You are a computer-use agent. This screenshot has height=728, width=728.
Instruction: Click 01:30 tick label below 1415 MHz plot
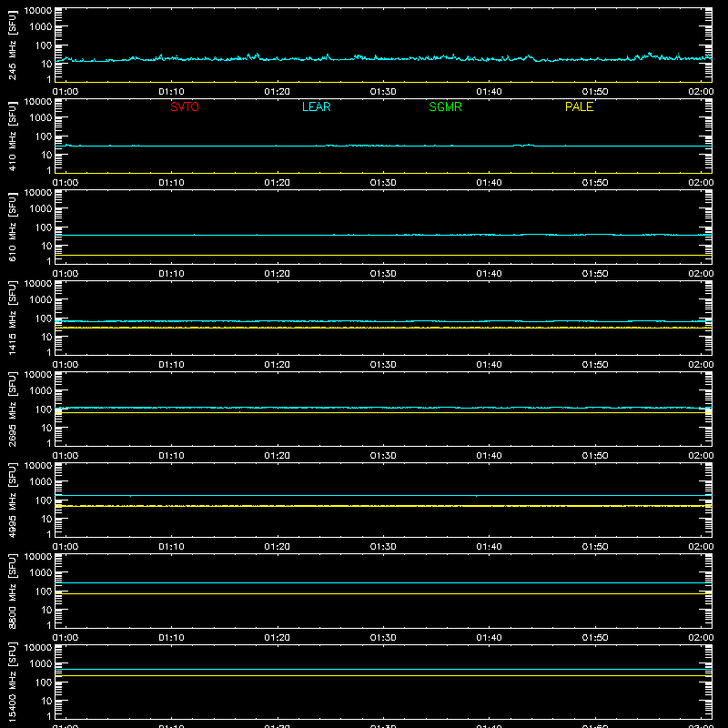[383, 365]
